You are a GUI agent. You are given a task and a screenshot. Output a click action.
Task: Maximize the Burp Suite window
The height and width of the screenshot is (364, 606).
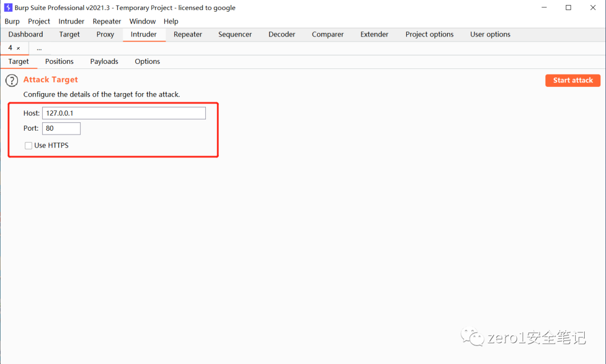point(568,7)
